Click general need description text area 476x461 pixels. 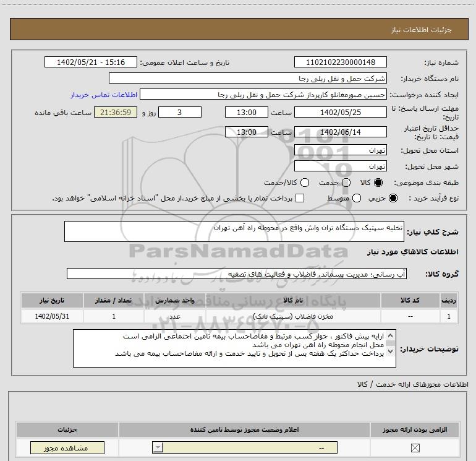click(x=234, y=231)
